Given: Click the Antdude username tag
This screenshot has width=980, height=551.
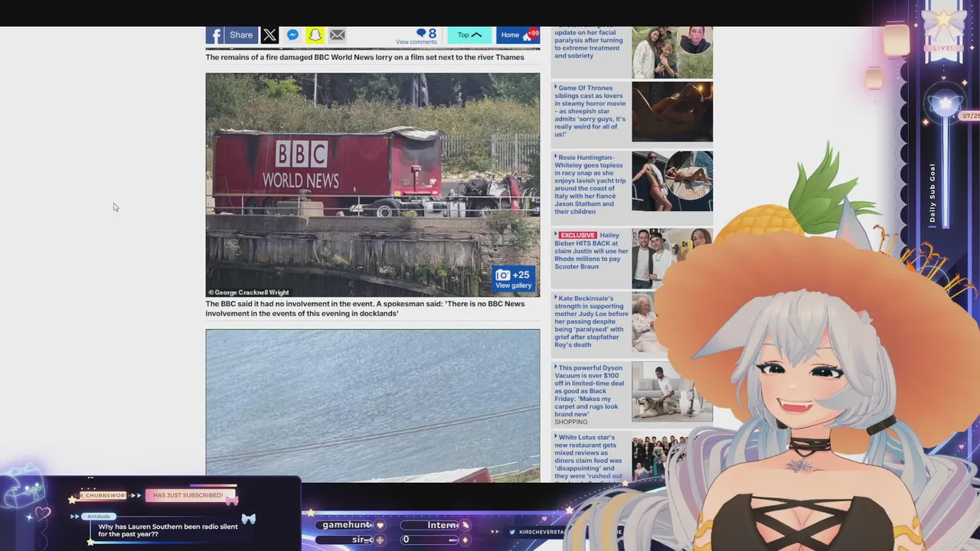Looking at the screenshot, I should pyautogui.click(x=99, y=517).
